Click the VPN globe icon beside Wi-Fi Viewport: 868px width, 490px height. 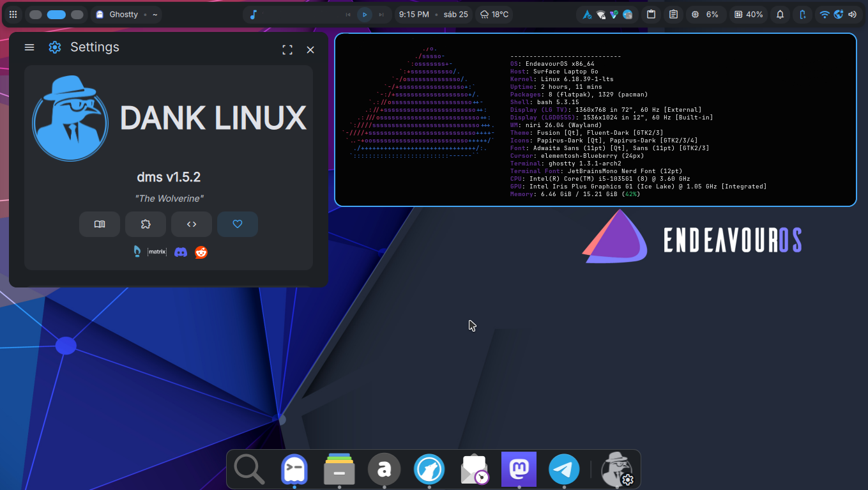tap(839, 14)
